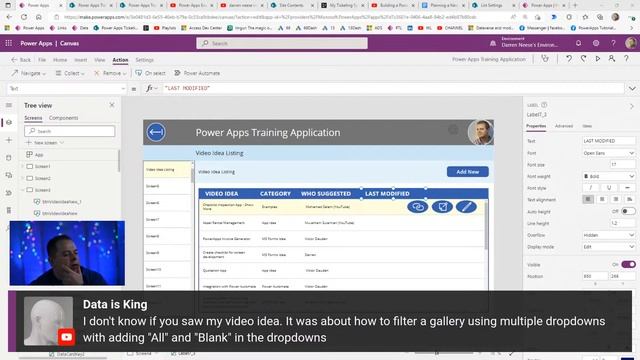Open the Remove dropdown
The height and width of the screenshot is (360, 640).
(110, 73)
